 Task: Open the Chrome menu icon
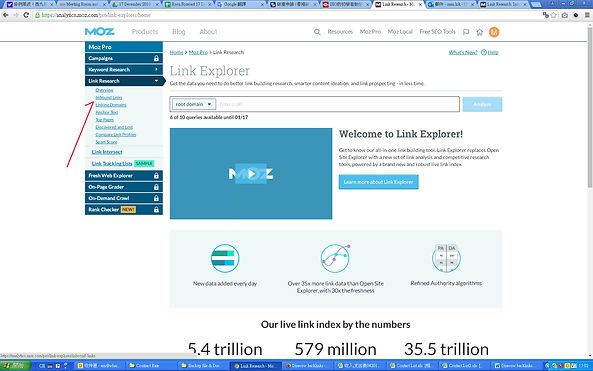point(587,15)
